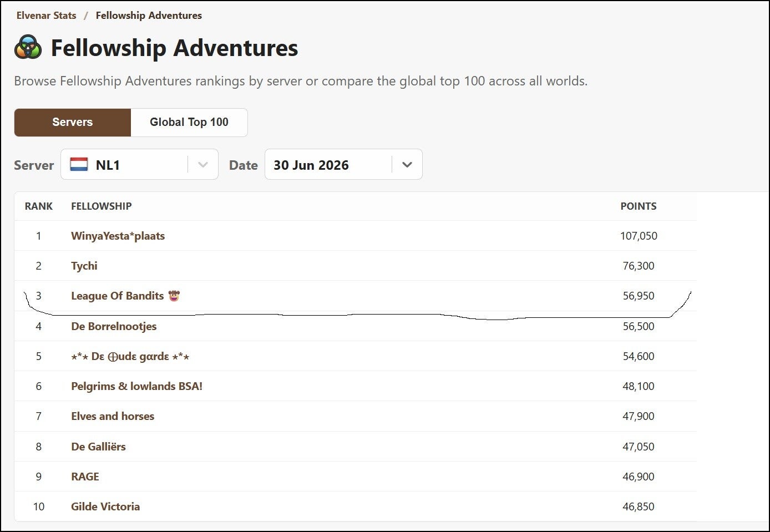Expand the Date dropdown chevron
Viewport: 770px width, 532px height.
407,165
